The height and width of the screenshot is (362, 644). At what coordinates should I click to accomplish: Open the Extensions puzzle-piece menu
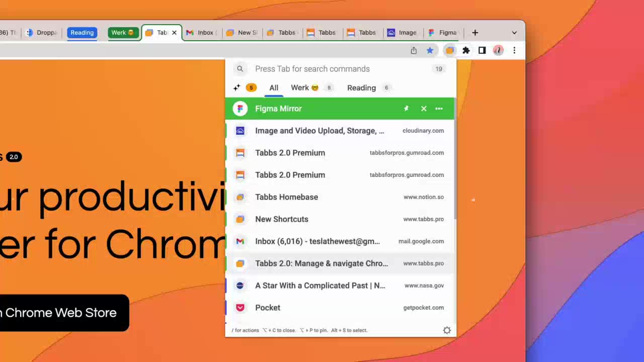(x=466, y=50)
